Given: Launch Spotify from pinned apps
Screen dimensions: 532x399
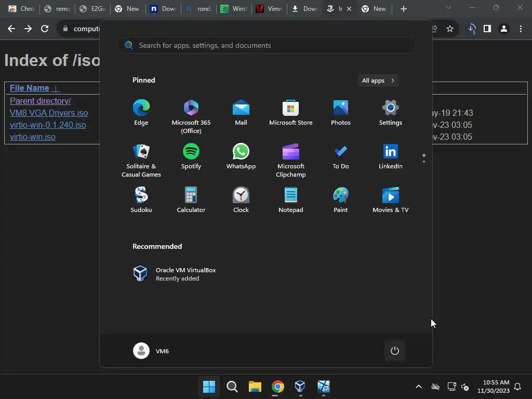Looking at the screenshot, I should pos(191,156).
